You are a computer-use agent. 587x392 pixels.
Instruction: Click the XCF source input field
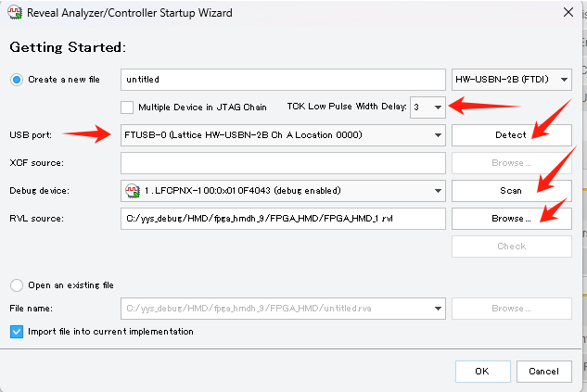pyautogui.click(x=283, y=163)
